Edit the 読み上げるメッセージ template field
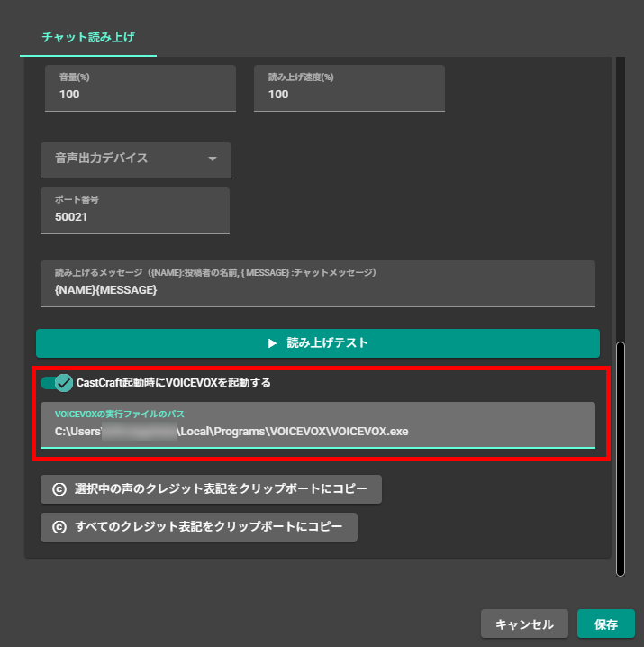Viewport: 644px width, 647px height. click(318, 284)
